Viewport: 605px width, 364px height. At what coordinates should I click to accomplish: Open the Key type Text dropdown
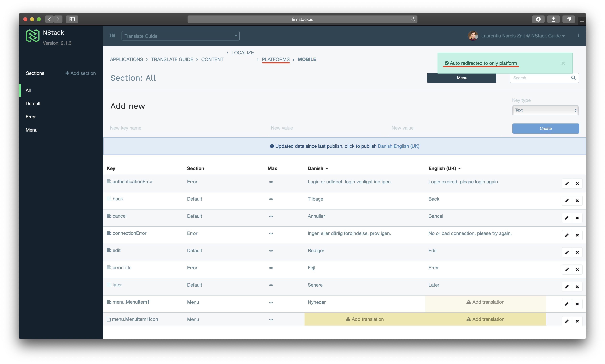point(545,110)
